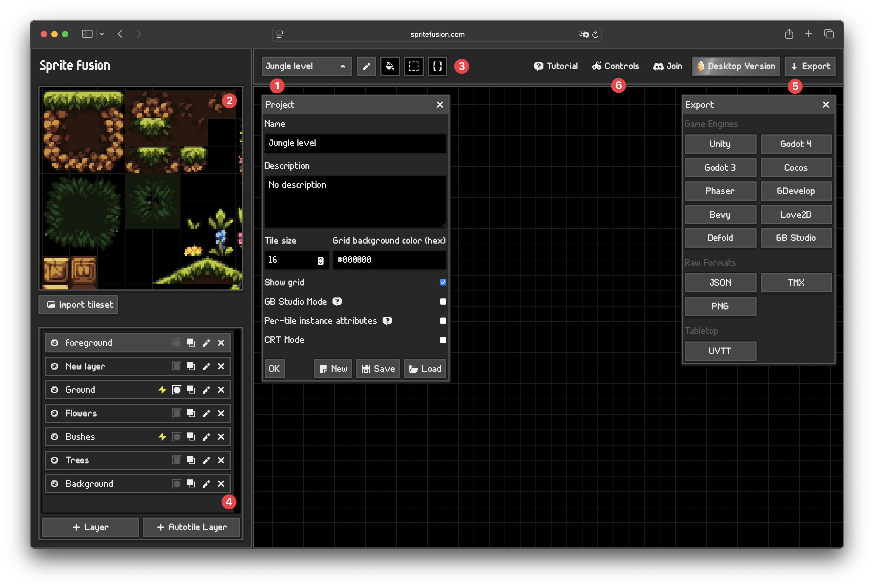The height and width of the screenshot is (588, 874).
Task: Open GB Studio Mode help tooltip icon
Action: (337, 301)
